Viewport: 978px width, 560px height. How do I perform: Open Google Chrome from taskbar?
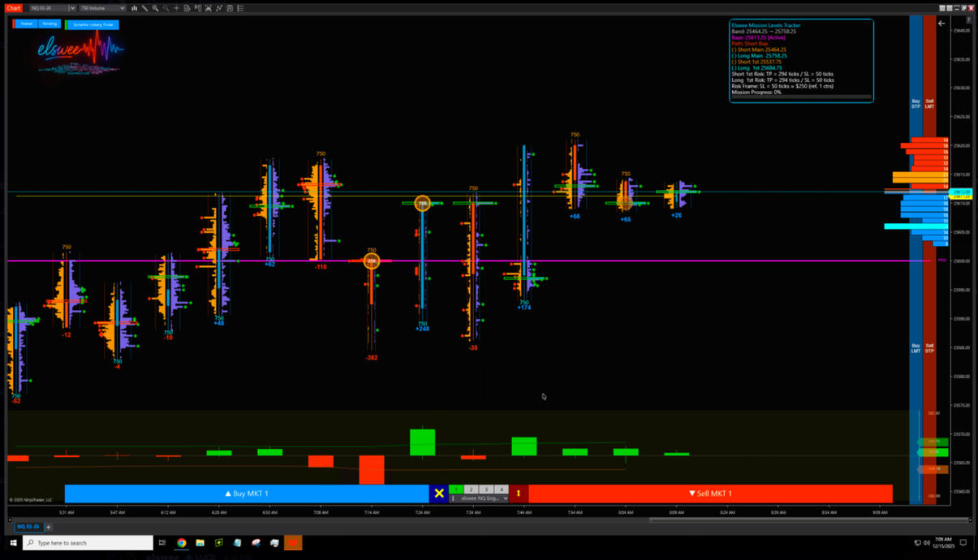[182, 543]
